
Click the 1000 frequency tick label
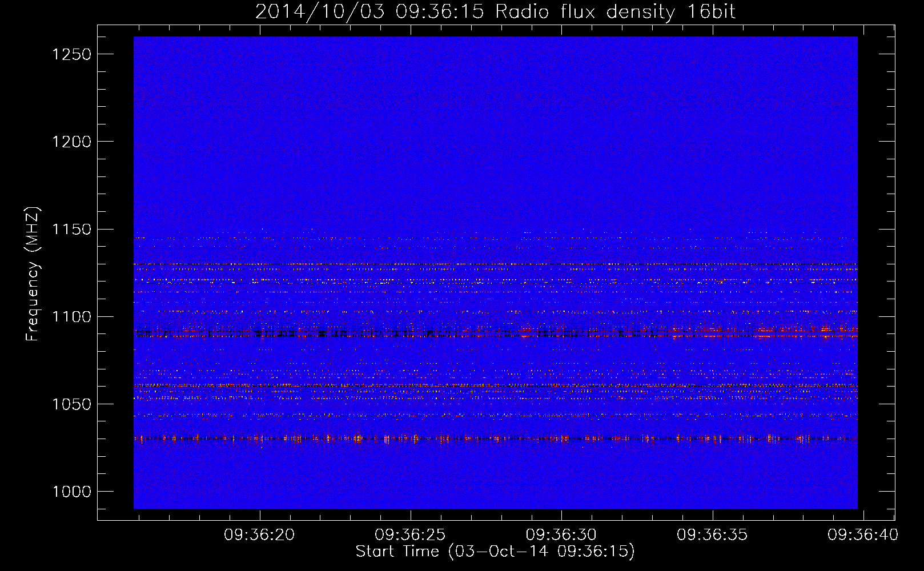(x=71, y=492)
